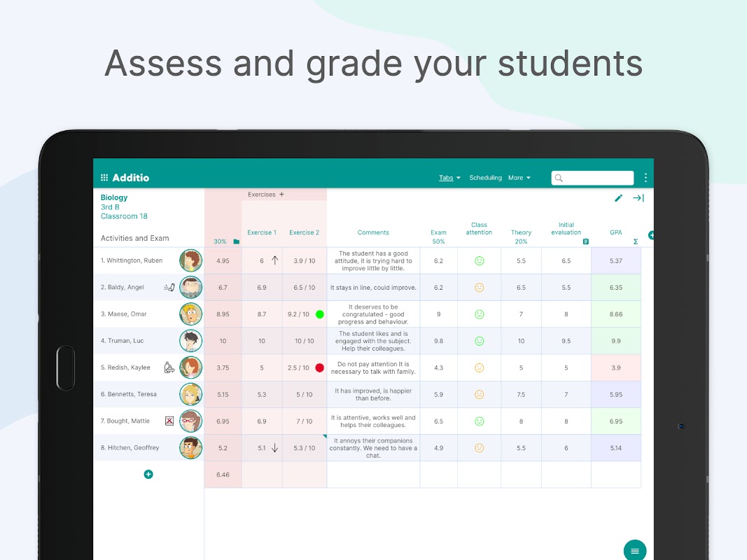This screenshot has height=560, width=747.
Task: Click the student-at-desk icon next to Redish, Kaylee
Action: pos(169,367)
